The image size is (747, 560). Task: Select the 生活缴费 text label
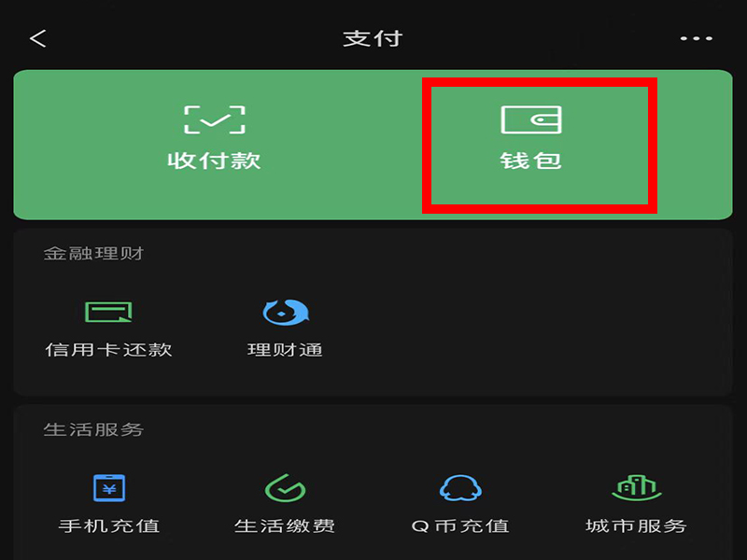285,526
